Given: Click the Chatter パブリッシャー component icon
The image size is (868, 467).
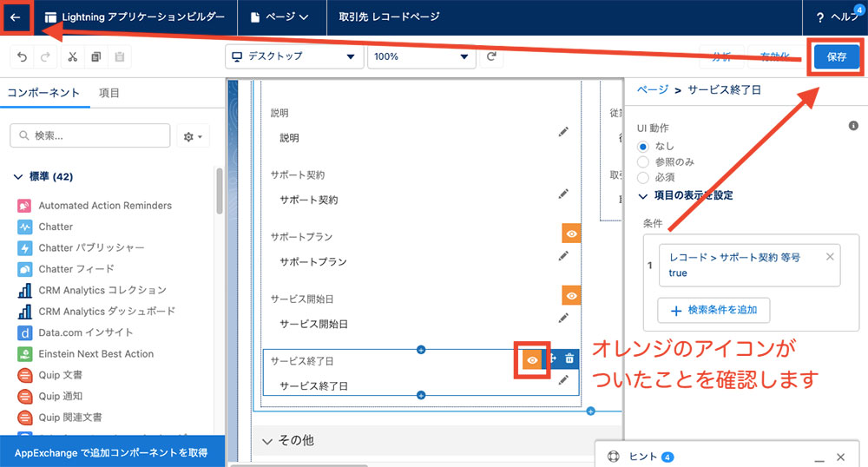Looking at the screenshot, I should click(x=24, y=248).
